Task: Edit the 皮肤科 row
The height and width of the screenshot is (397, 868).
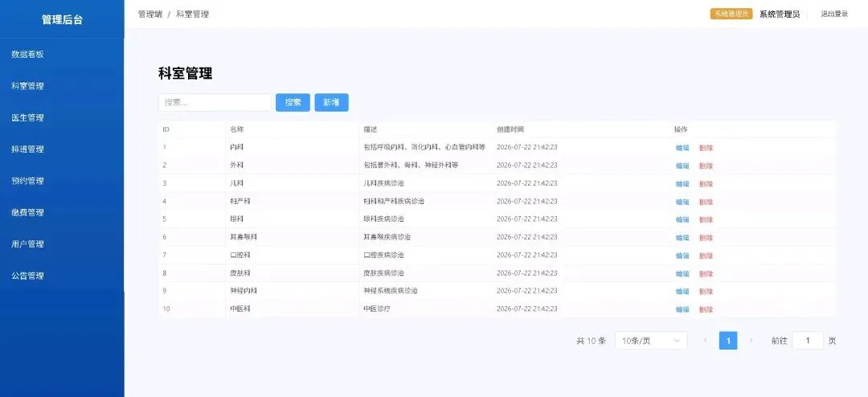Action: click(x=682, y=273)
